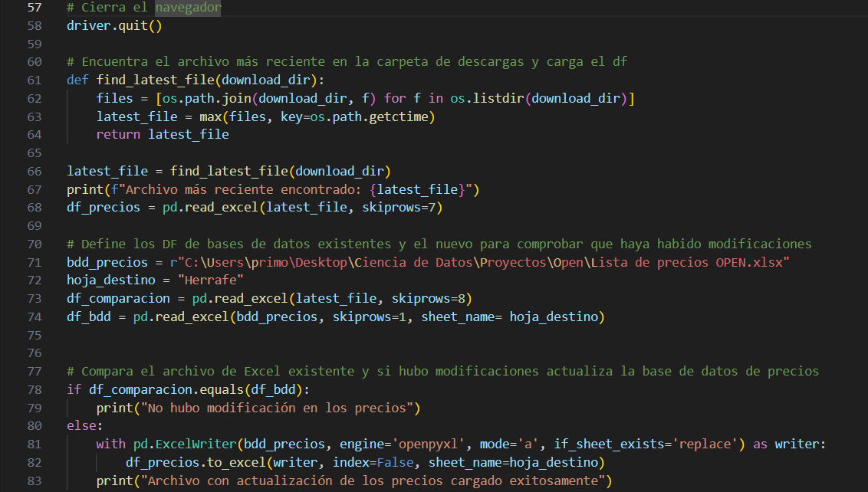The height and width of the screenshot is (492, 868).
Task: Click the string "Herrafe"
Action: [x=210, y=280]
